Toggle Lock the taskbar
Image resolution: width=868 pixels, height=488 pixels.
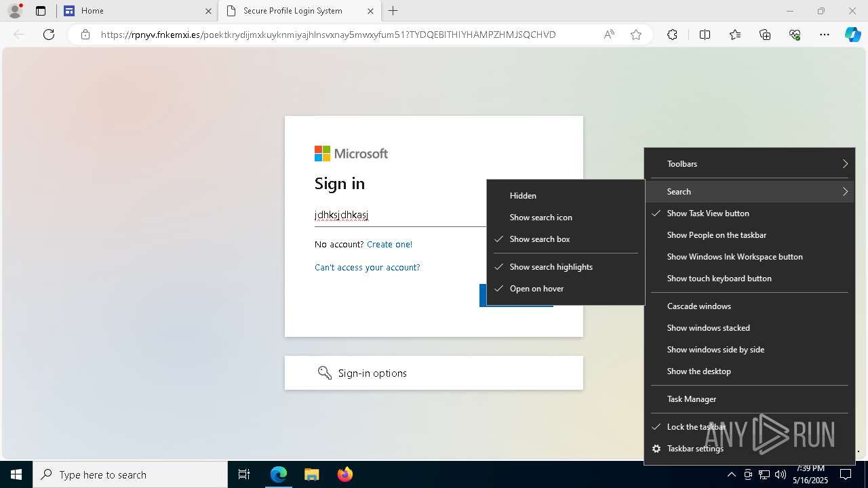(x=749, y=427)
